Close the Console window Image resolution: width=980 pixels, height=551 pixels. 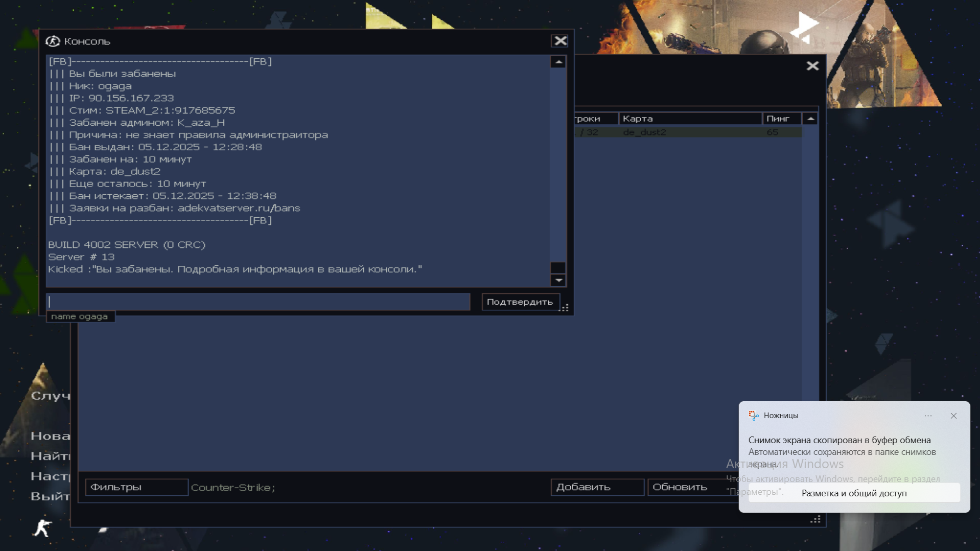pos(560,41)
